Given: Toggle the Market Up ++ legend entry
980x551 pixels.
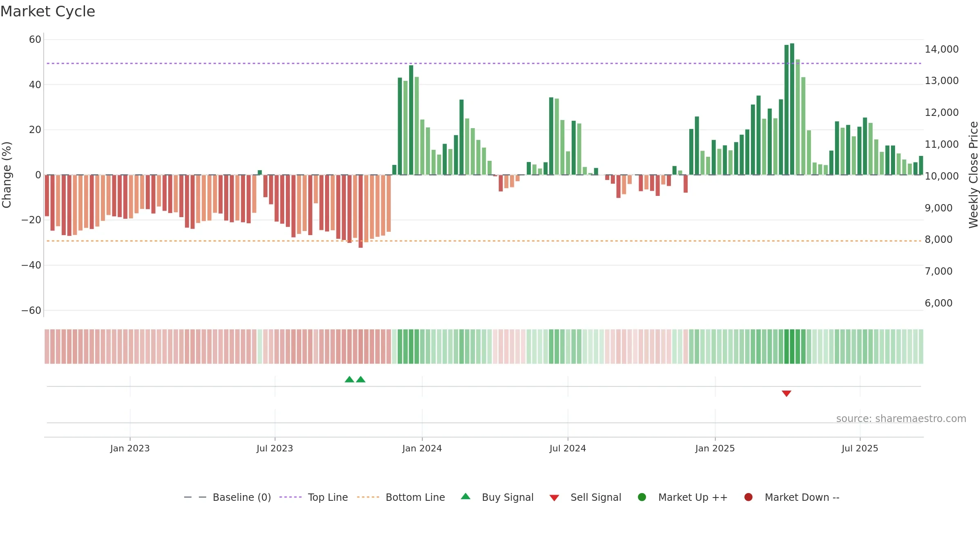Looking at the screenshot, I should pos(682,497).
